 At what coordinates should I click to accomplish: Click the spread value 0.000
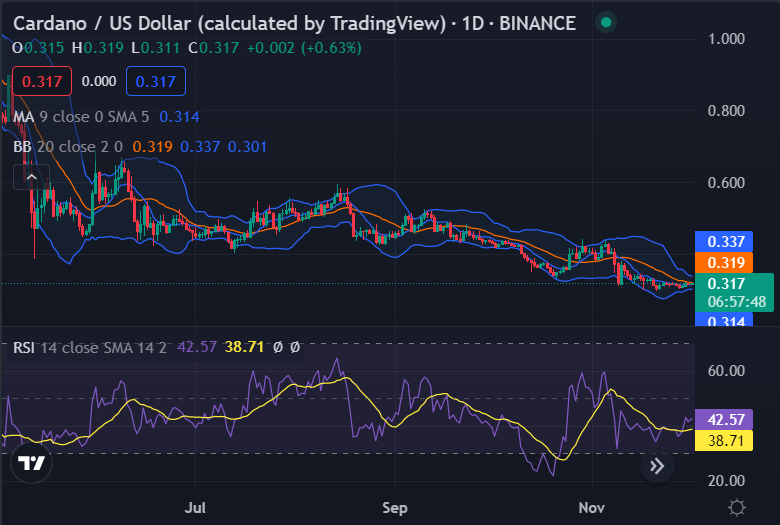(x=99, y=81)
